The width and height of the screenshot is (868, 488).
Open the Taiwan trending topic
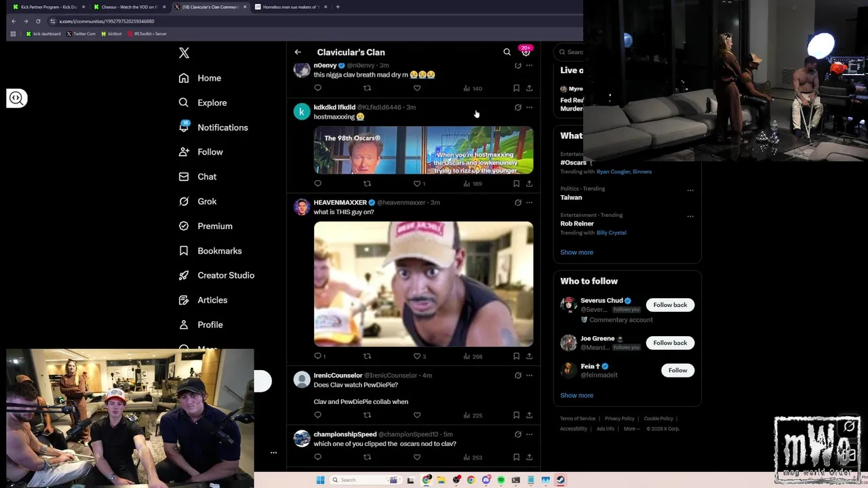coord(571,197)
